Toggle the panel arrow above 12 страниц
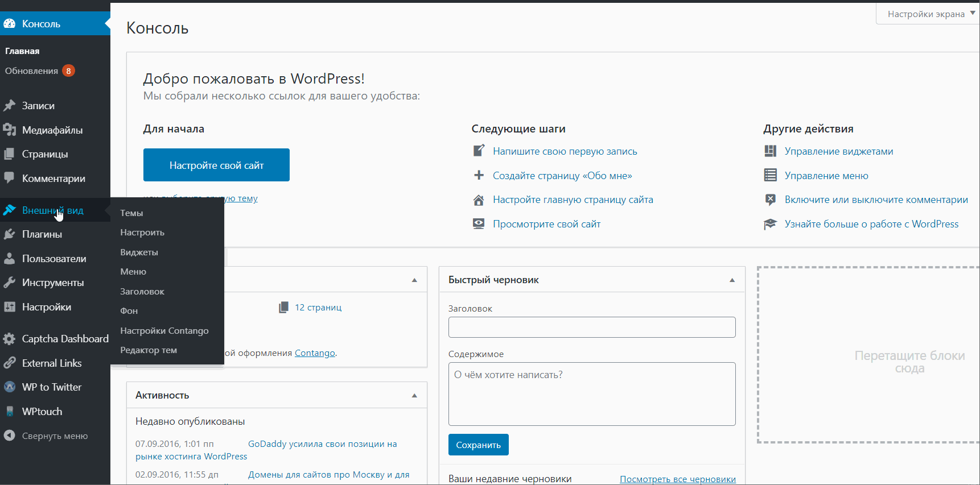The image size is (980, 485). pyautogui.click(x=414, y=280)
